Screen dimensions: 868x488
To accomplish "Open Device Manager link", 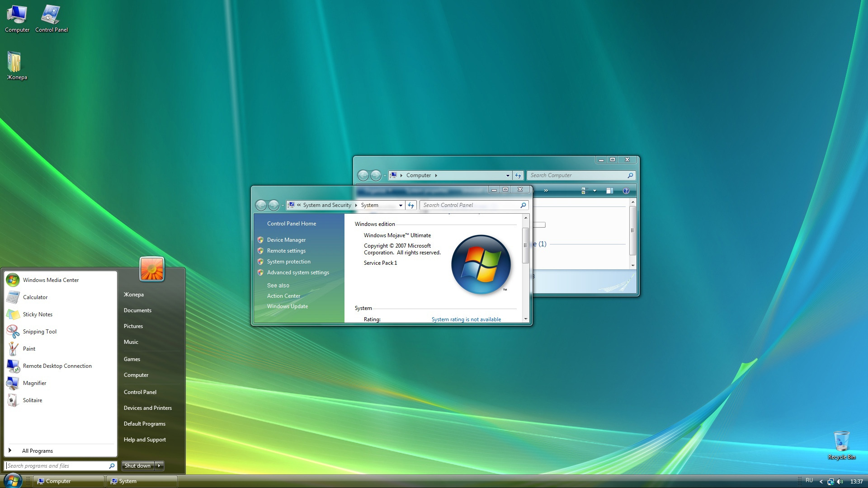I will point(286,240).
